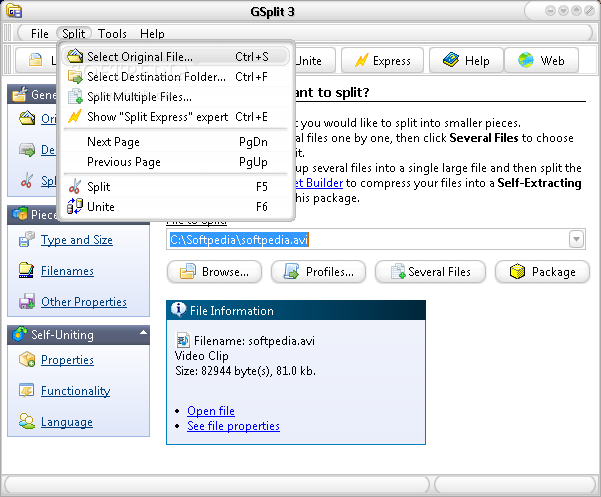
Task: Click the Filenames icon in sidebar
Action: click(x=26, y=270)
